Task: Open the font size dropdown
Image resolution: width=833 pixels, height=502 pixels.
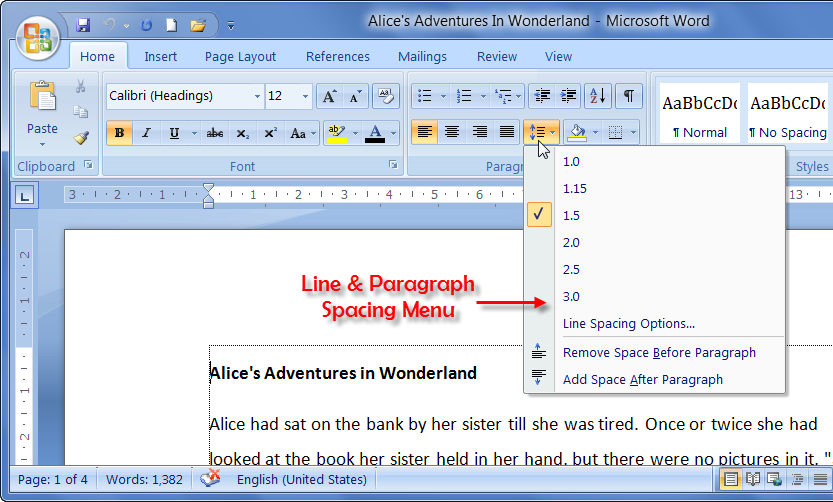Action: point(305,96)
